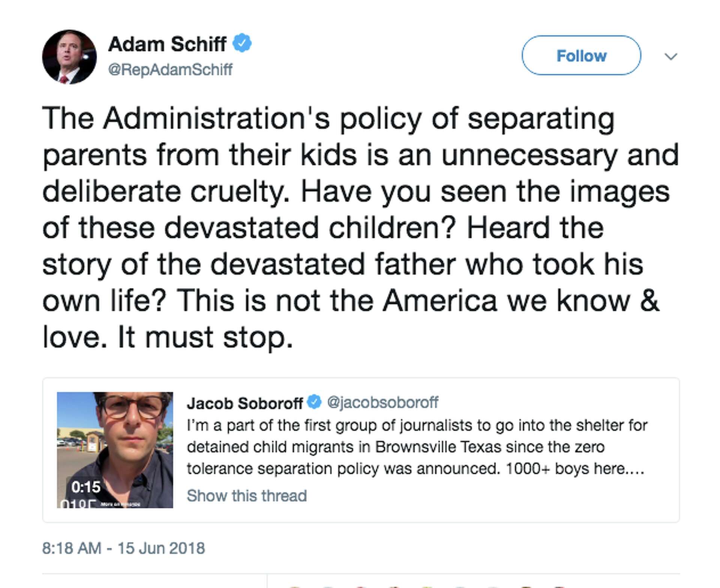Open the tweet options caret next to Follow
Viewport: 720px width, 588px height.
[x=671, y=56]
